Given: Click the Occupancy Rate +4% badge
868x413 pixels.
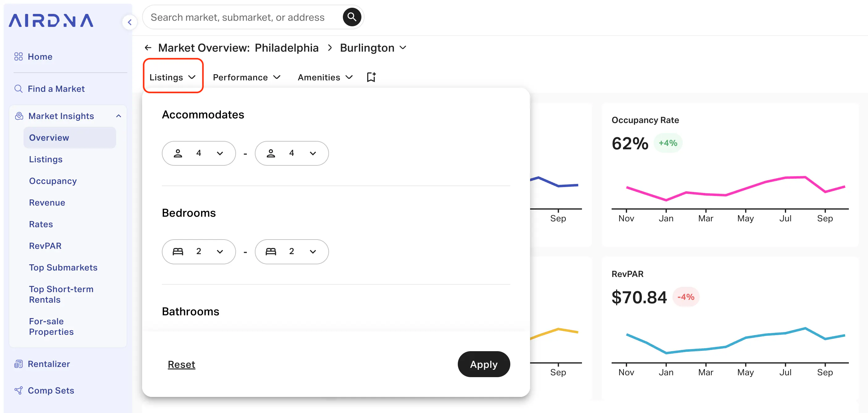Looking at the screenshot, I should [x=668, y=143].
